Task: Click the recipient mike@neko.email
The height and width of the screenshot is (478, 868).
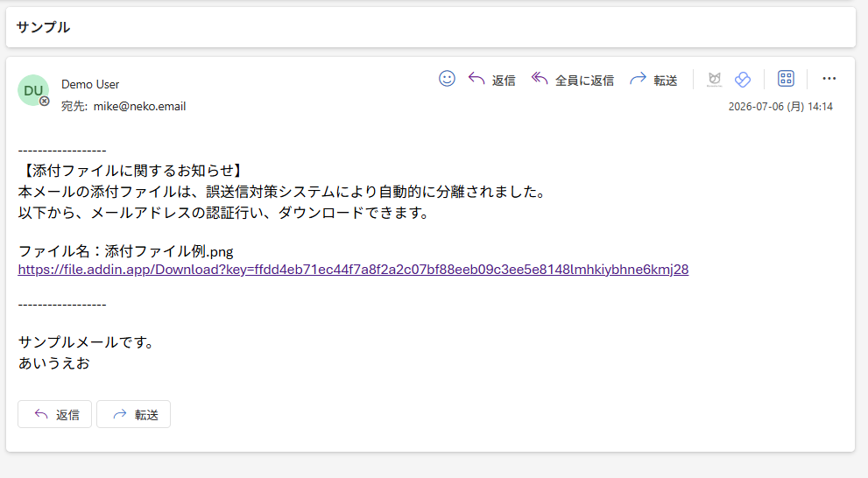Action: (139, 106)
